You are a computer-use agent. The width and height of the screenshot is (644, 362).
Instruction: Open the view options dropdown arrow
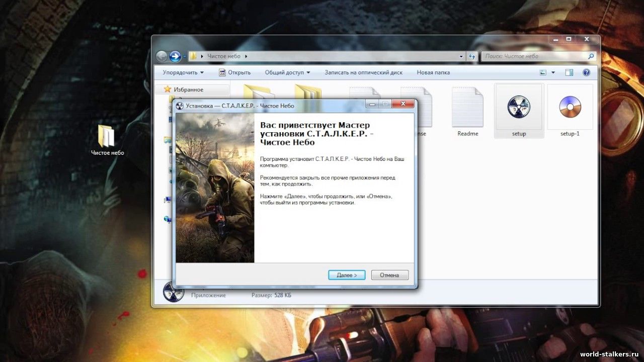point(553,72)
